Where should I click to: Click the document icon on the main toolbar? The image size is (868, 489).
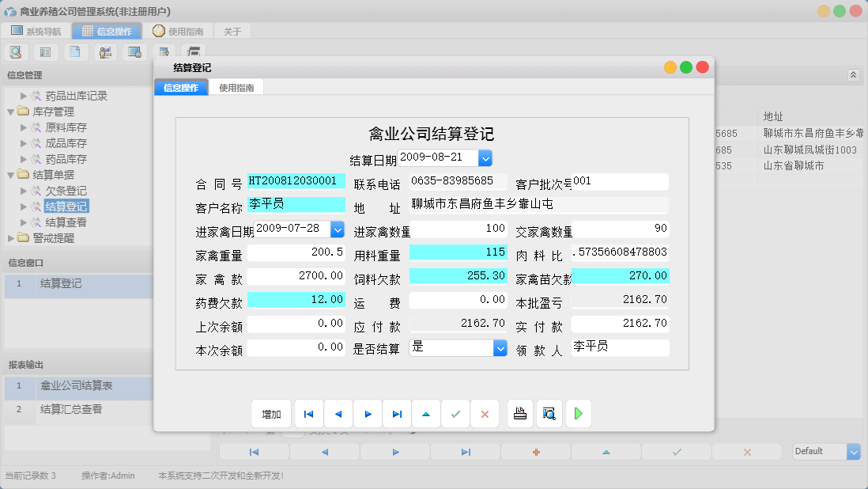(75, 51)
